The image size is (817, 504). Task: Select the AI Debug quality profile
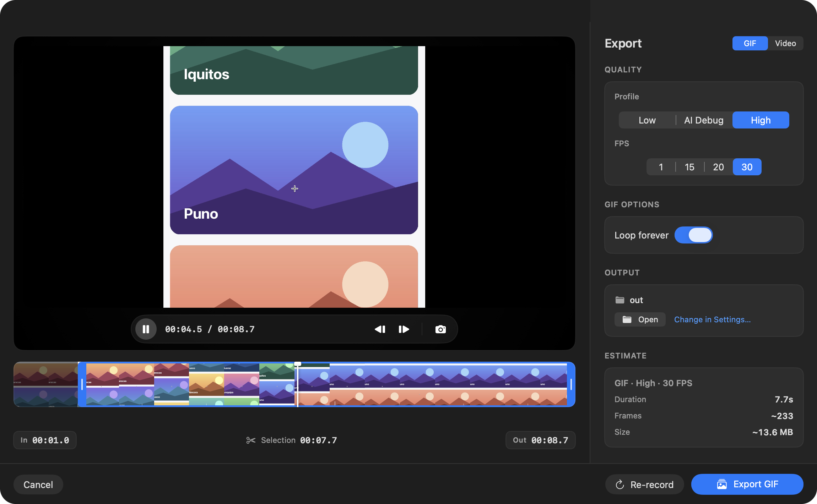704,120
